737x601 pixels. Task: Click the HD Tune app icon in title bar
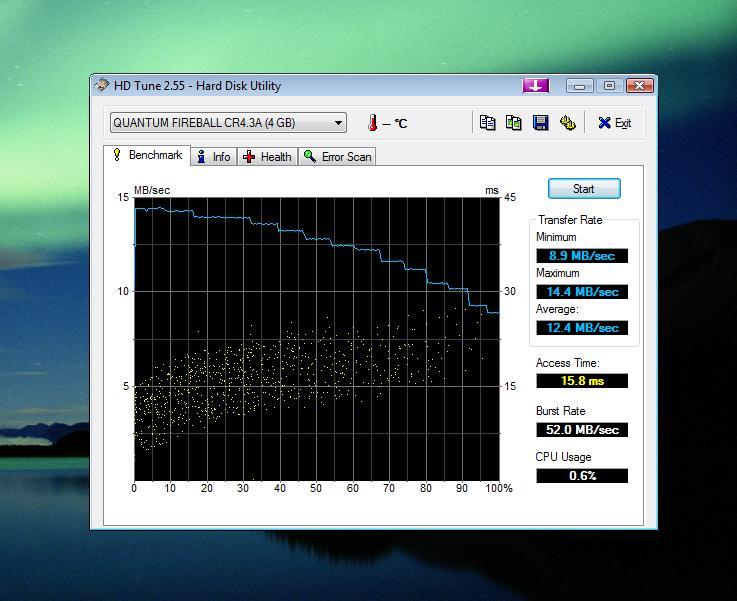(x=103, y=86)
